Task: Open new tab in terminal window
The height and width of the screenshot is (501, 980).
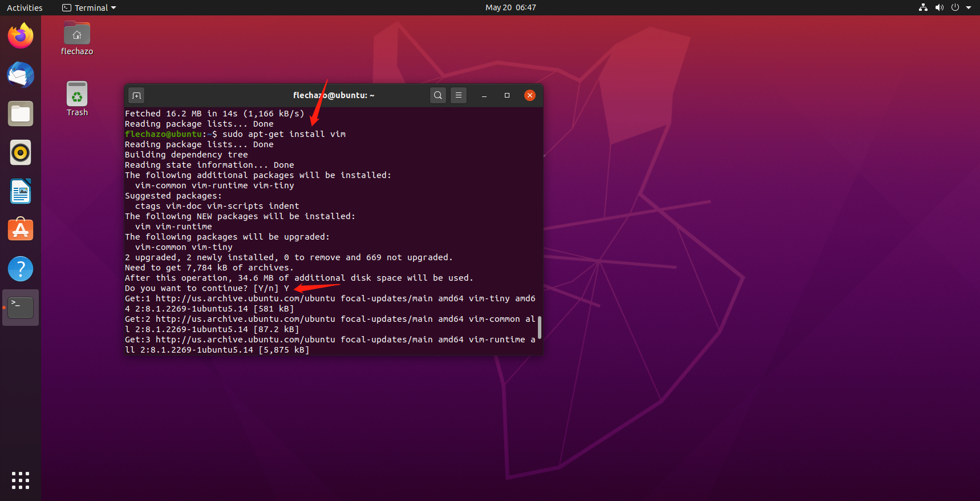Action: 136,95
